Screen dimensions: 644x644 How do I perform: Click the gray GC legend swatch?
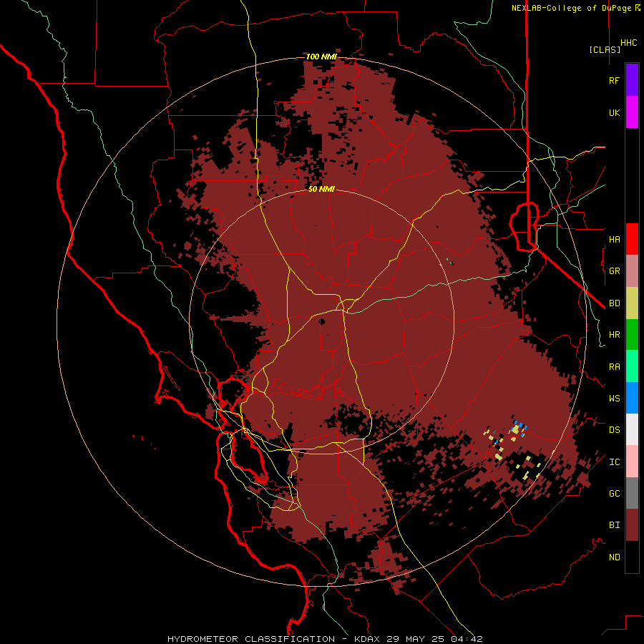[x=632, y=493]
